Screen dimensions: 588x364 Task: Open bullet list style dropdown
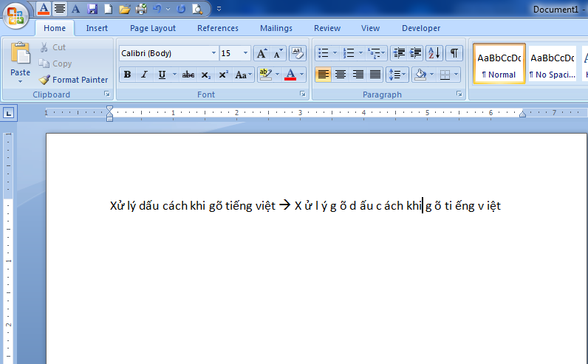(335, 53)
